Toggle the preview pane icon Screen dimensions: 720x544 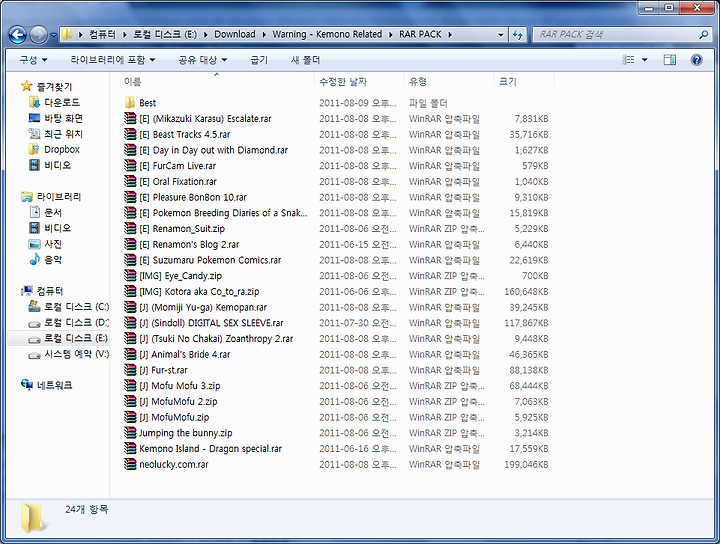click(669, 60)
